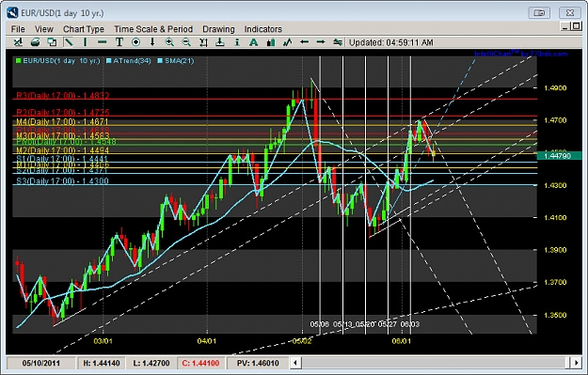Select the circle target marker tool

pos(135,42)
